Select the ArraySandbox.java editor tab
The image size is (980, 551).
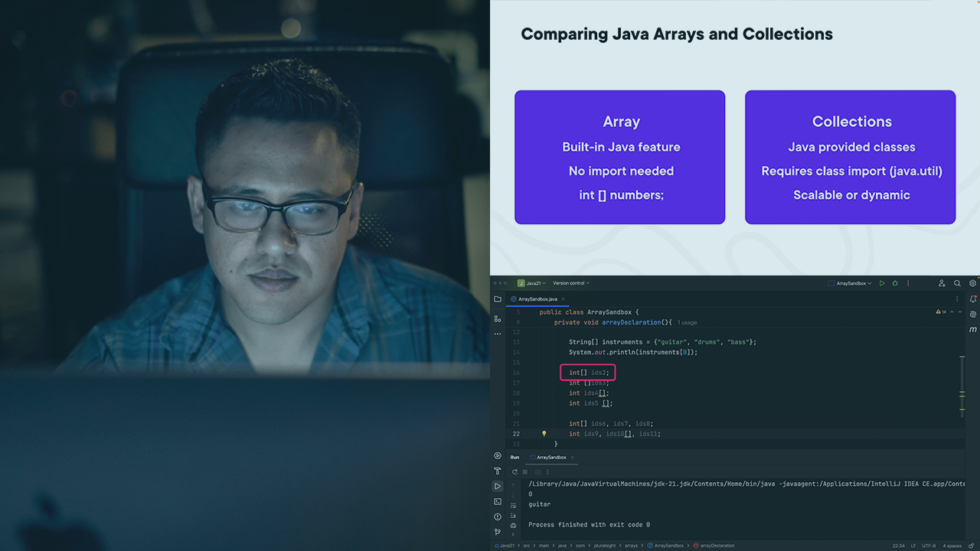point(537,299)
